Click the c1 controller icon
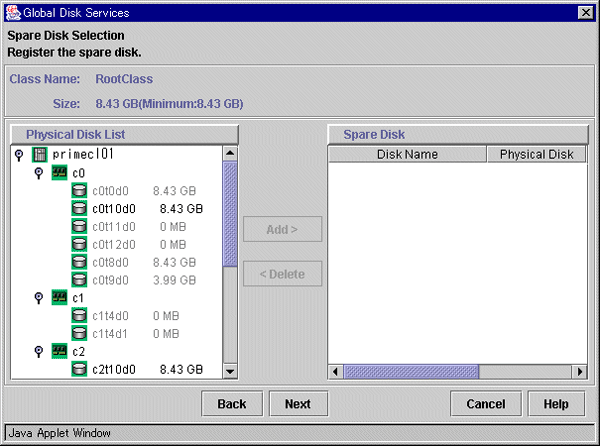Screen dimensions: 600x446 pyautogui.click(x=59, y=297)
